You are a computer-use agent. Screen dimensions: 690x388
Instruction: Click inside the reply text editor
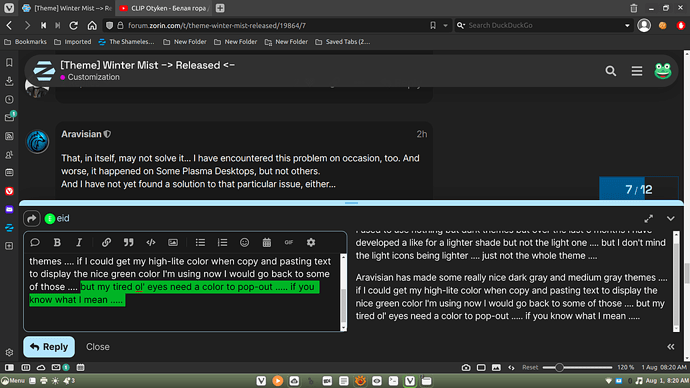pyautogui.click(x=183, y=292)
